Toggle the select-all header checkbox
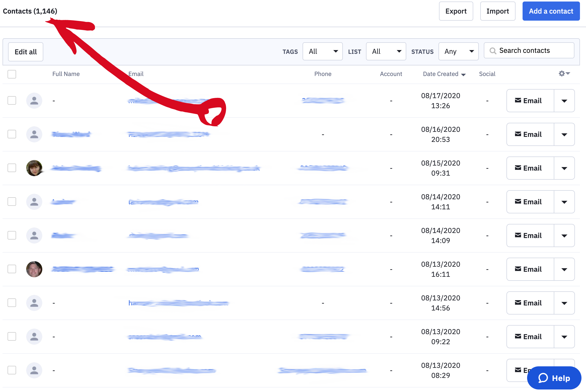 (12, 74)
